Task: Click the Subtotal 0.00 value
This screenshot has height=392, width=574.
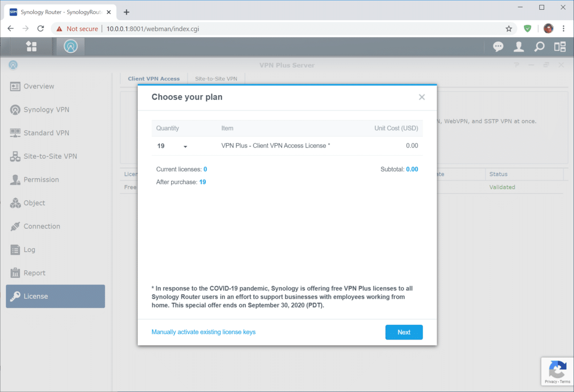Action: (412, 170)
